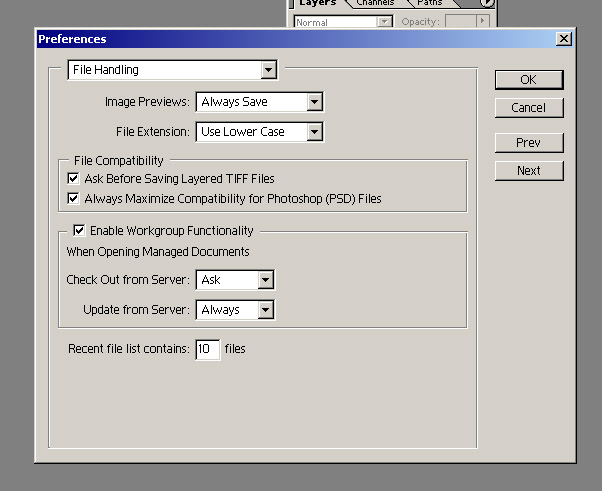Go to next preferences with Next
This screenshot has width=602, height=491.
(529, 170)
